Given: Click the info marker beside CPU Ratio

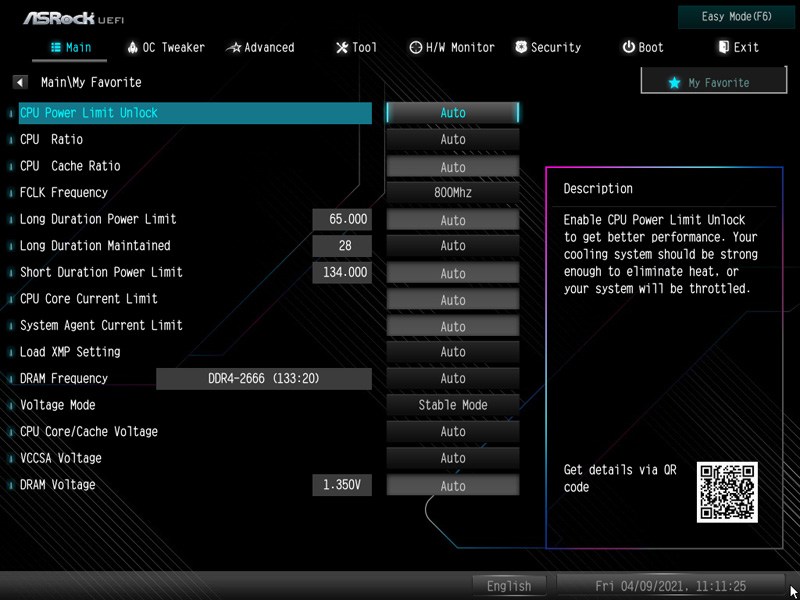Looking at the screenshot, I should (11, 140).
